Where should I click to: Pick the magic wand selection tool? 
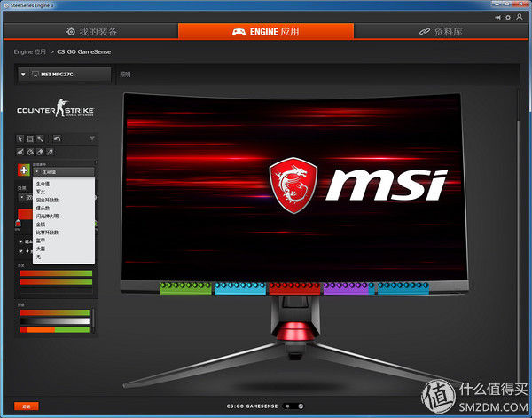[x=40, y=138]
